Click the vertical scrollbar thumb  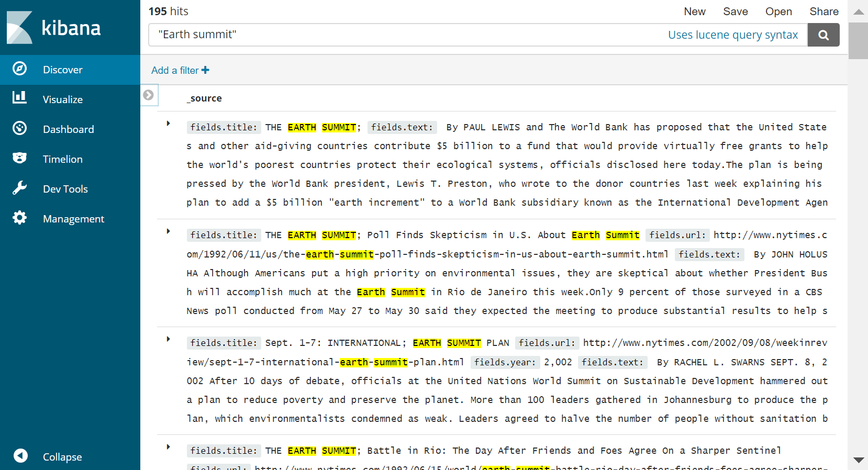point(859,41)
